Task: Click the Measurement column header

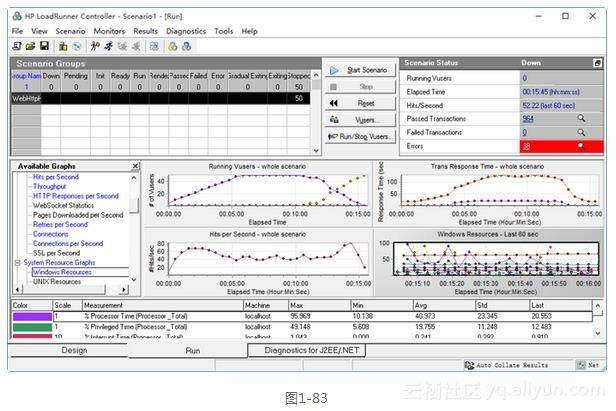Action: [x=162, y=305]
